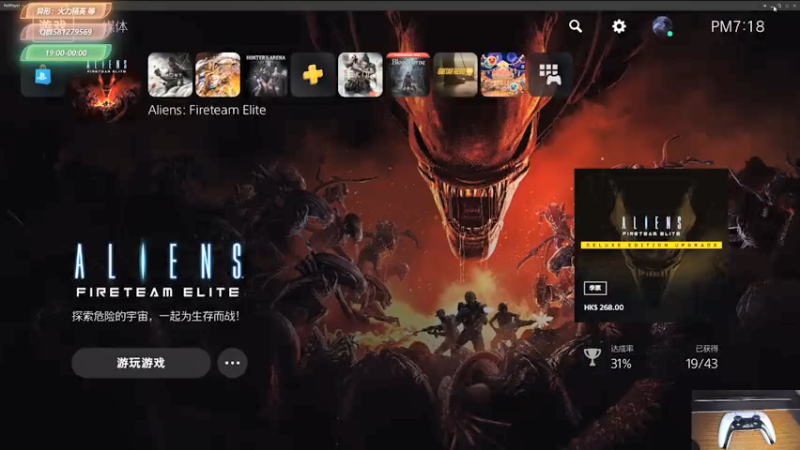
Task: Open the trophy icon for 达成率
Action: [x=592, y=356]
